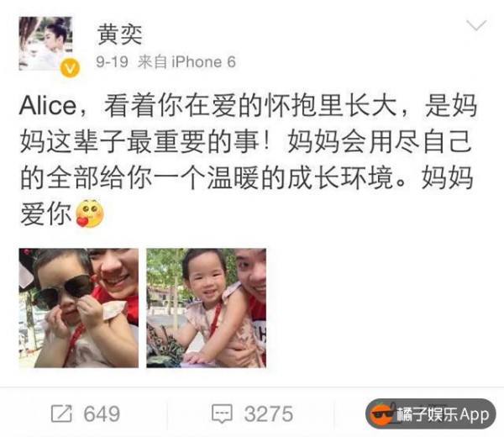Click the post date 9-19
The image size is (504, 437).
click(112, 61)
